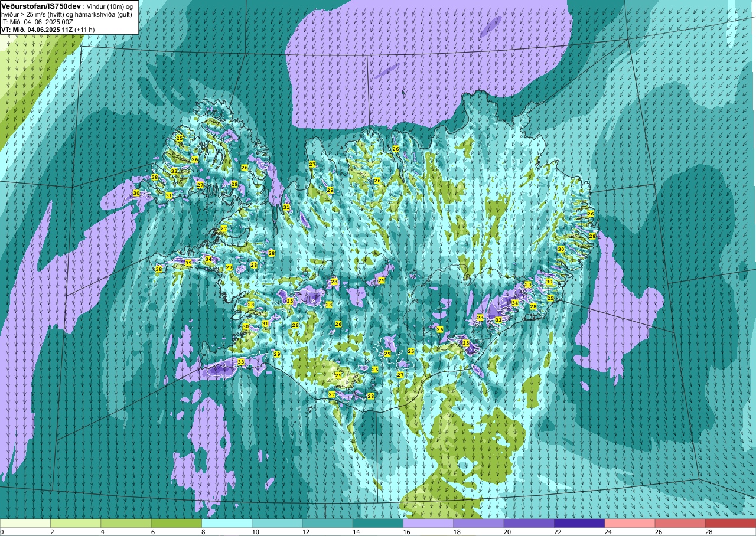Click the 0–2 m/s pale cream legend swatch
This screenshot has height=536, width=756.
click(x=25, y=523)
